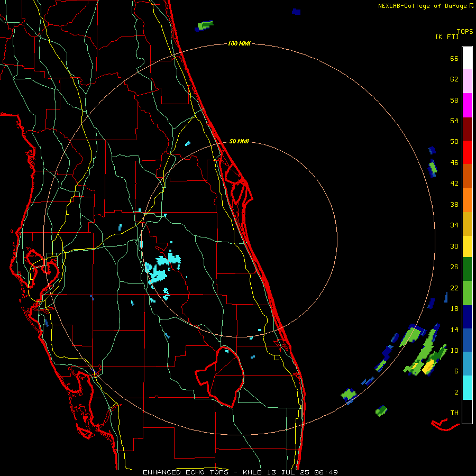This screenshot has height=476, width=476.
Task: Click the '100 NMI' range ring label
Action: tap(239, 44)
